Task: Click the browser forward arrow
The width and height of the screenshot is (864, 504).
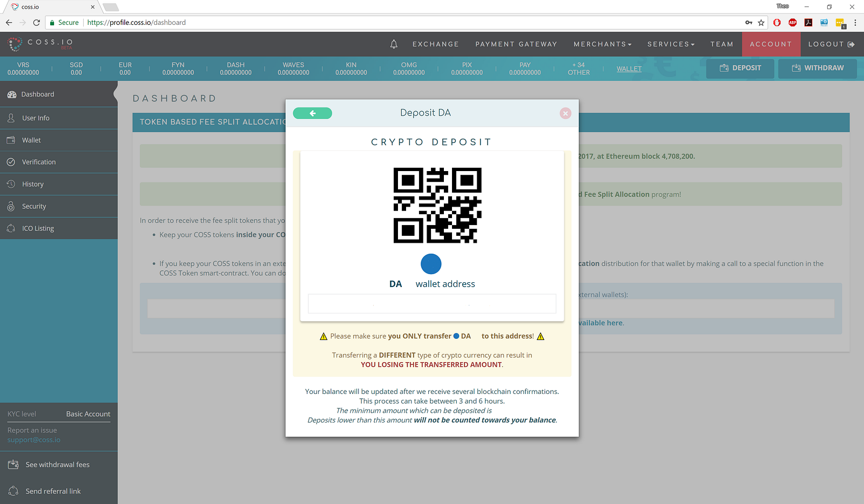Action: click(23, 23)
